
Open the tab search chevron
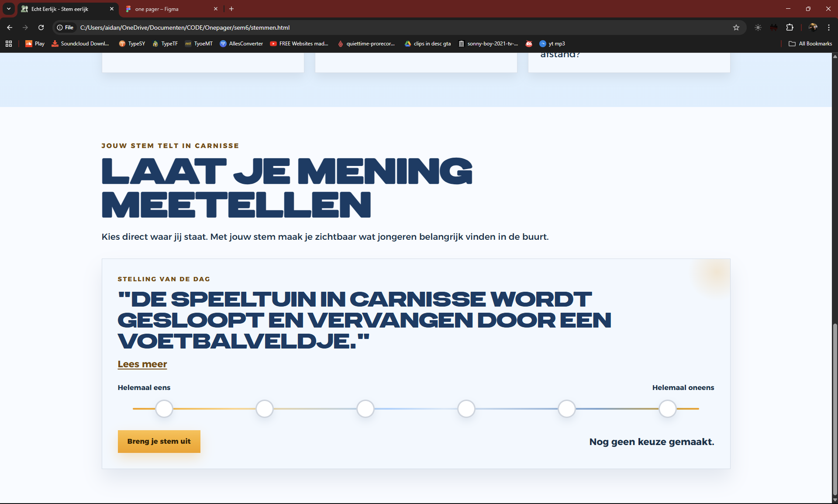tap(8, 9)
